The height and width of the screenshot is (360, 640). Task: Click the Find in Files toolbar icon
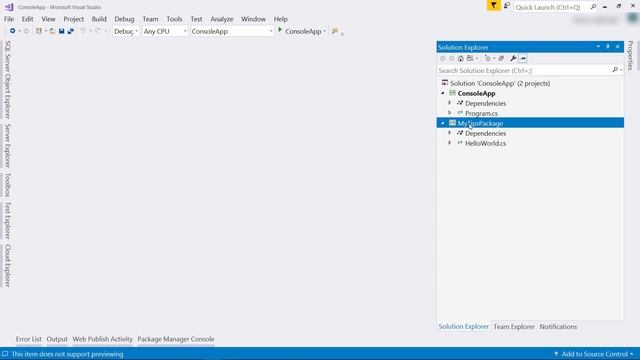tap(335, 31)
